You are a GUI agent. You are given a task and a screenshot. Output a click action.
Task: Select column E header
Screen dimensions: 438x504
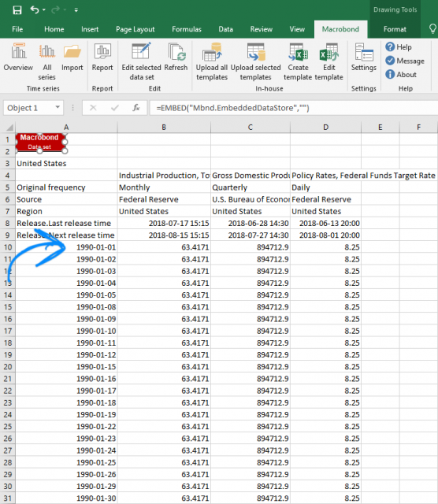pyautogui.click(x=380, y=128)
